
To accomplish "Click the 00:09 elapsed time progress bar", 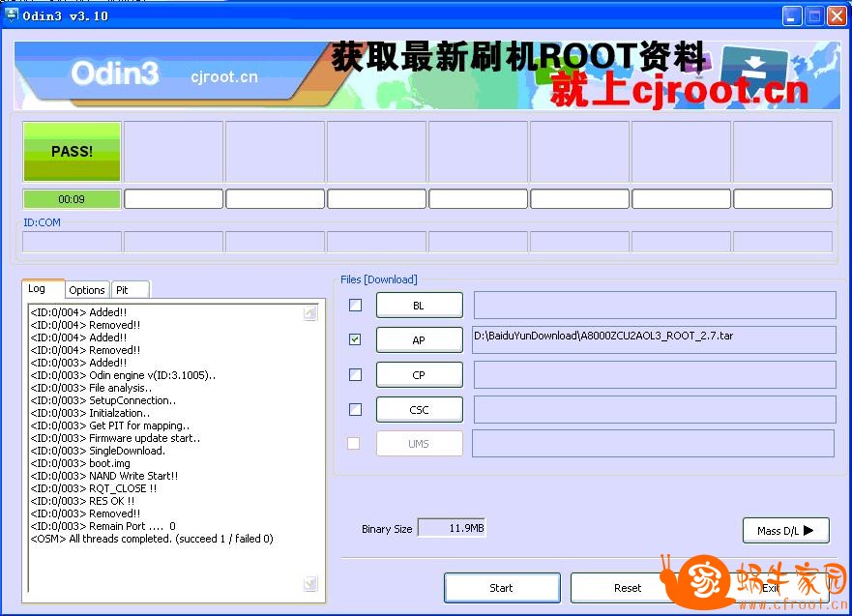I will point(72,199).
